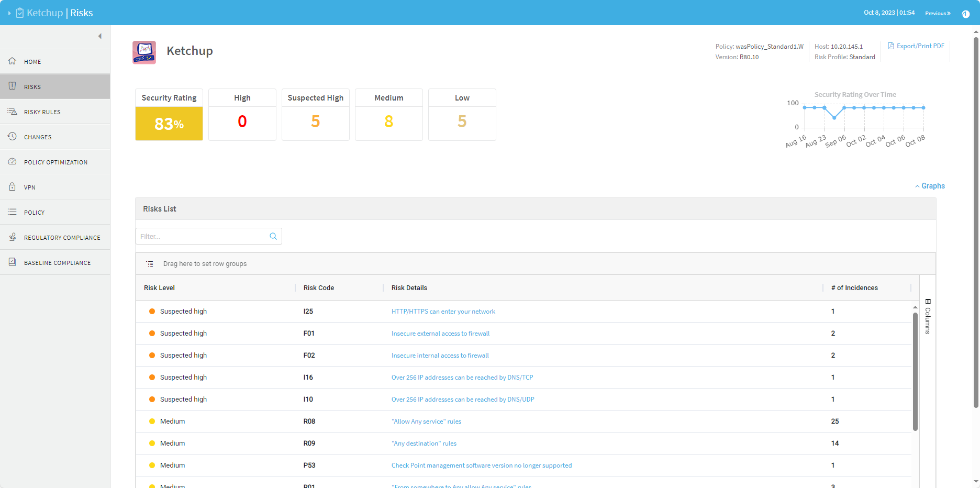This screenshot has height=488, width=980.
Task: Collapse the Graphs section
Action: (x=930, y=186)
